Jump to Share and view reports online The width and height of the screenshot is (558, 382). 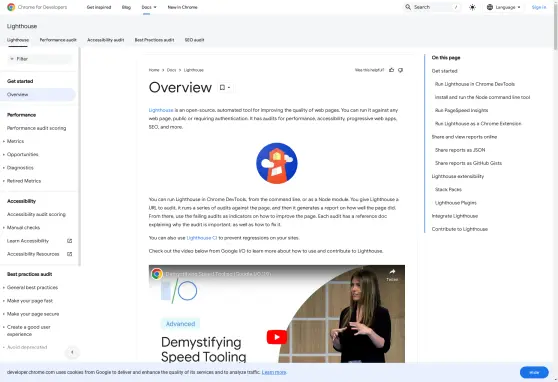464,137
